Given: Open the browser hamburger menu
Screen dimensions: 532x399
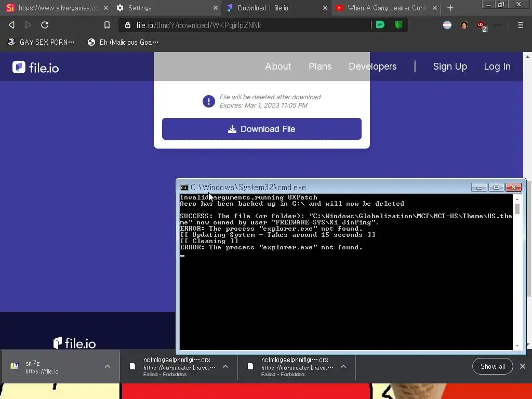Looking at the screenshot, I should click(x=520, y=25).
